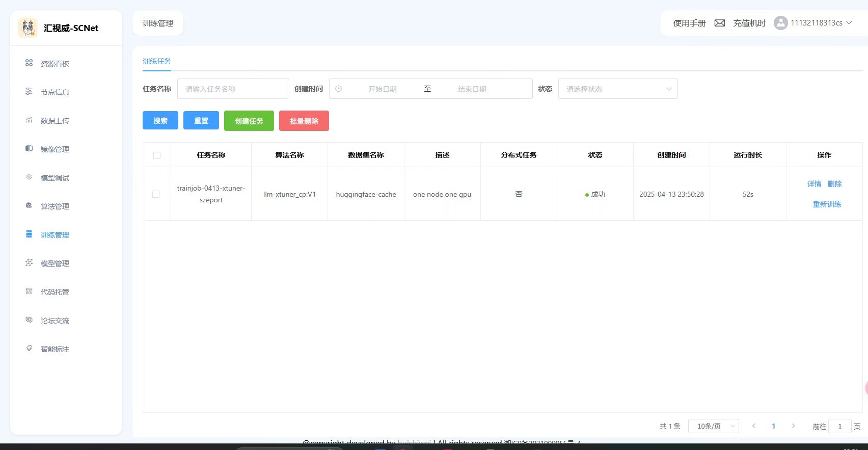The height and width of the screenshot is (450, 868).
Task: Click the 镜像管理 sidebar icon
Action: 29,149
